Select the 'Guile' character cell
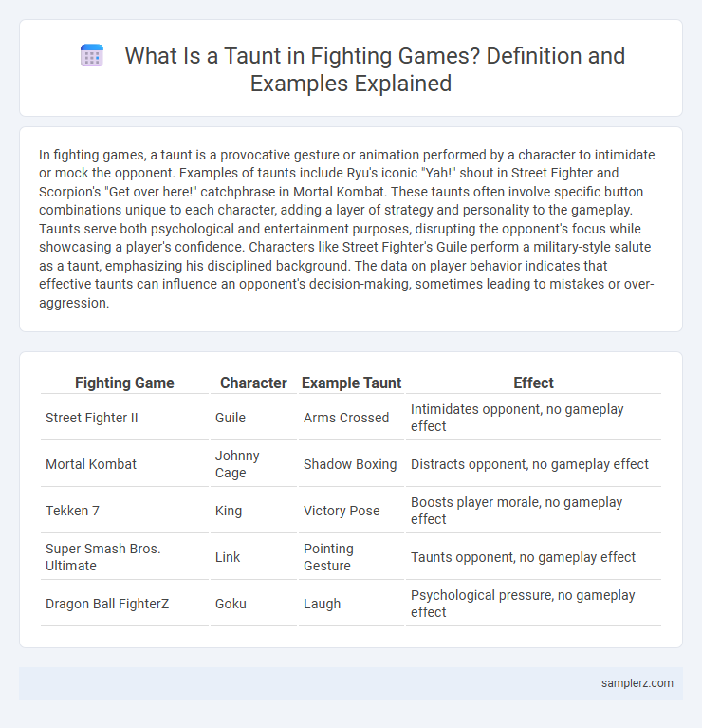Viewport: 702px width, 728px height. pyautogui.click(x=253, y=418)
